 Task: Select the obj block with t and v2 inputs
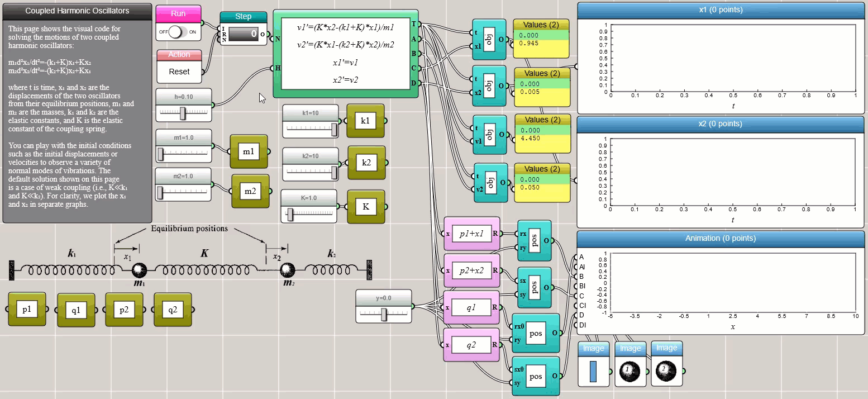point(491,182)
